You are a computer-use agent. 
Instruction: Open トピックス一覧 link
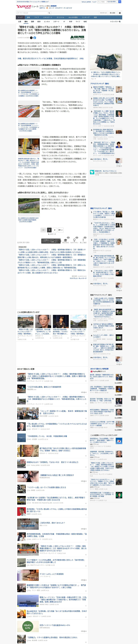click(115, 21)
